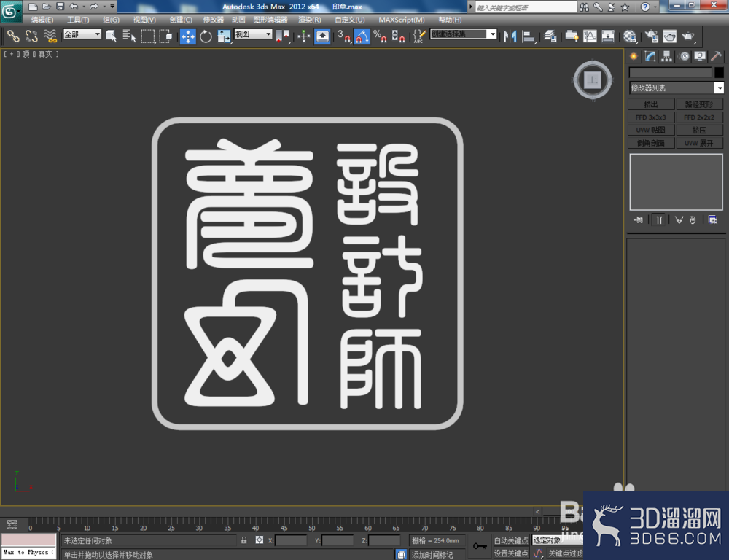Open the Schematic View
Screen dimensions: 729x560
pos(608,36)
